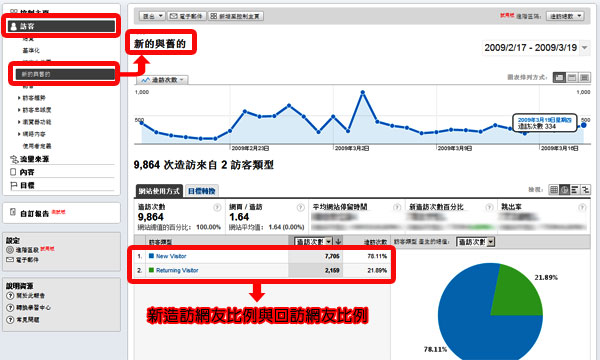Open the 訪客 (Visitors) section in the sidebar
600x360 pixels.
click(61, 26)
